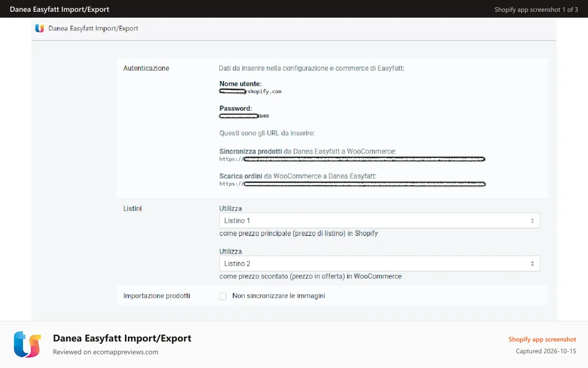
Task: Click the text 'come prezzo principale (prezzo di listino) in Shopify'
Action: click(298, 234)
